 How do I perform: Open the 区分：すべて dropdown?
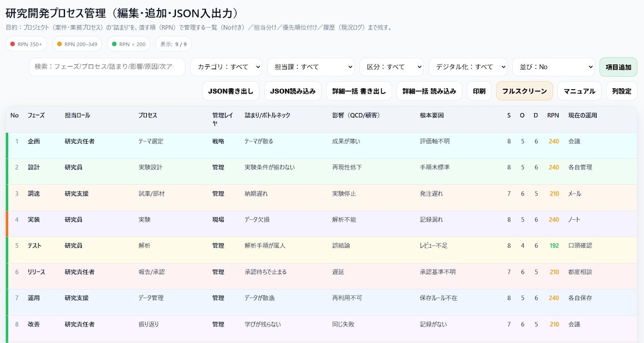[391, 67]
